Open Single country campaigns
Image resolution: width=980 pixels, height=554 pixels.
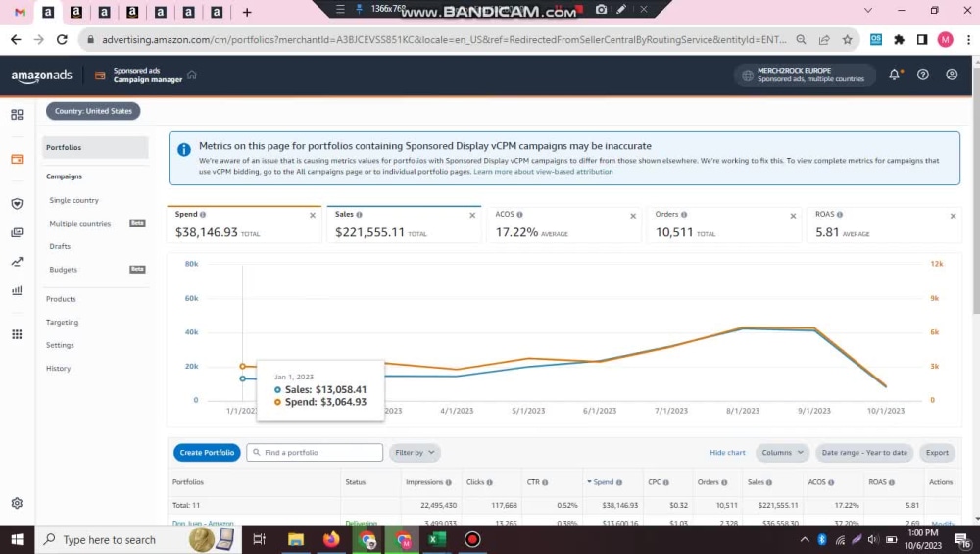pos(73,200)
